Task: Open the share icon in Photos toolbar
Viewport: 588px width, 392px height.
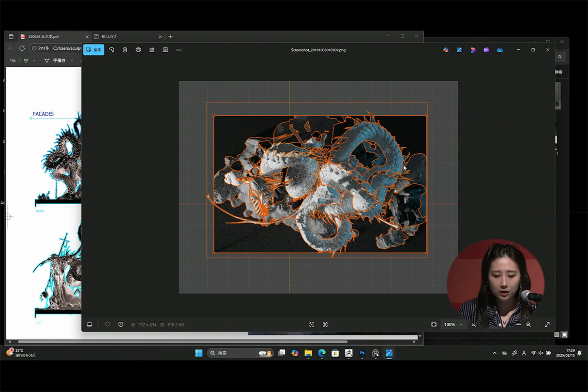Action: point(152,50)
